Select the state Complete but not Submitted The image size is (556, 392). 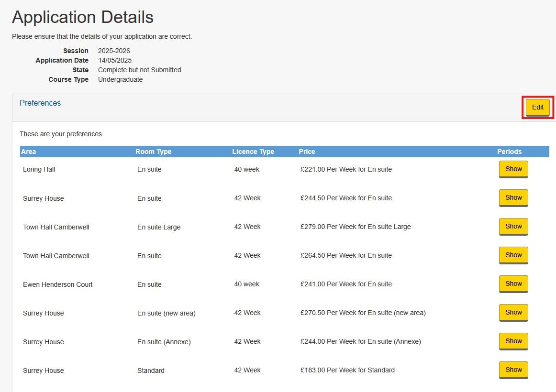point(139,70)
